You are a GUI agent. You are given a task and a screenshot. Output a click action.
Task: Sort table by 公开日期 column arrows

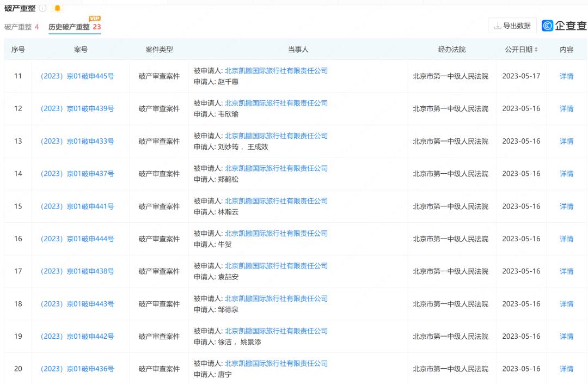point(536,50)
